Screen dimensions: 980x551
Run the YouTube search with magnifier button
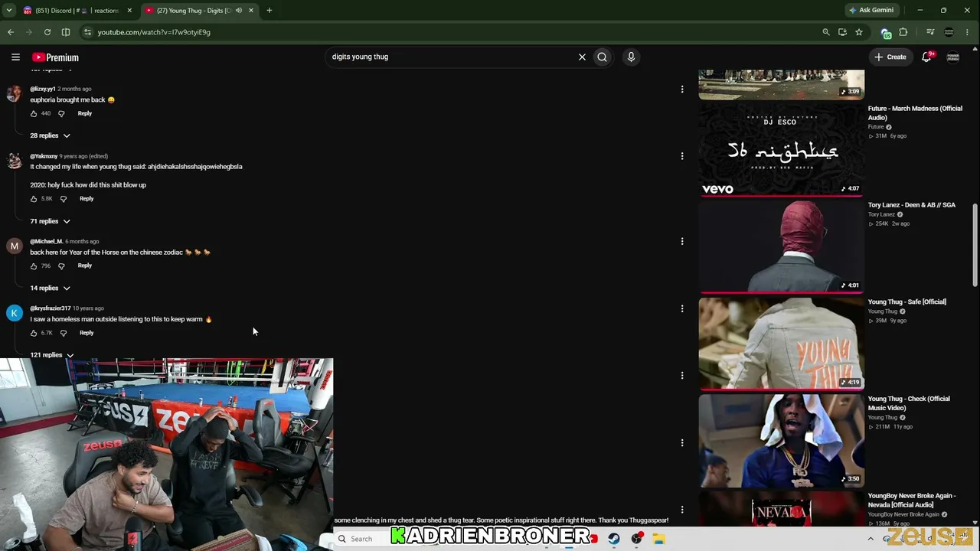point(603,57)
